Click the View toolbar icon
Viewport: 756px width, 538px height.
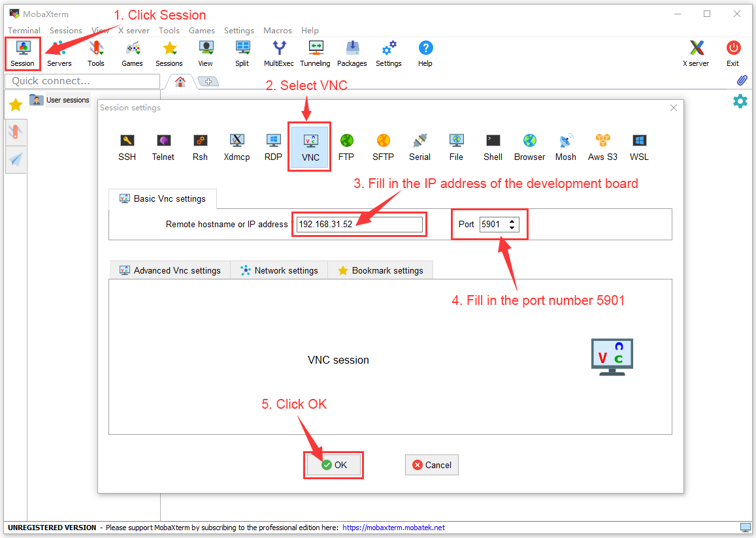pos(206,54)
